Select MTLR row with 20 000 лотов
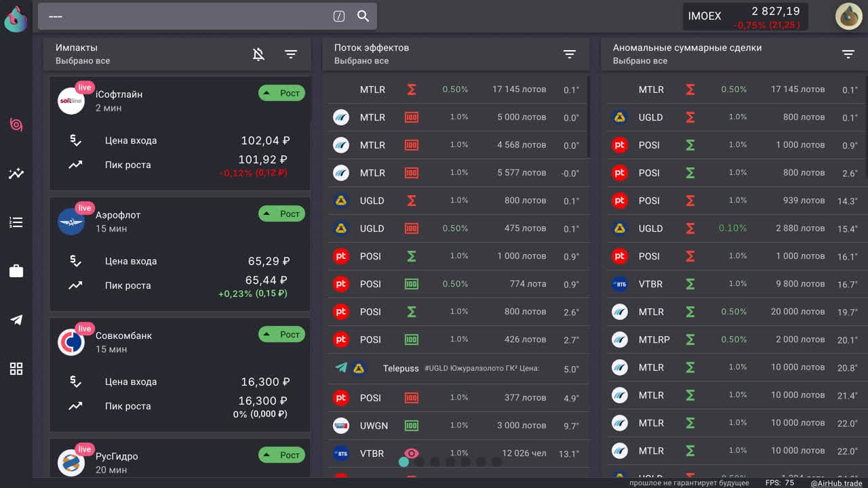Viewport: 868px width, 488px height. 735,312
